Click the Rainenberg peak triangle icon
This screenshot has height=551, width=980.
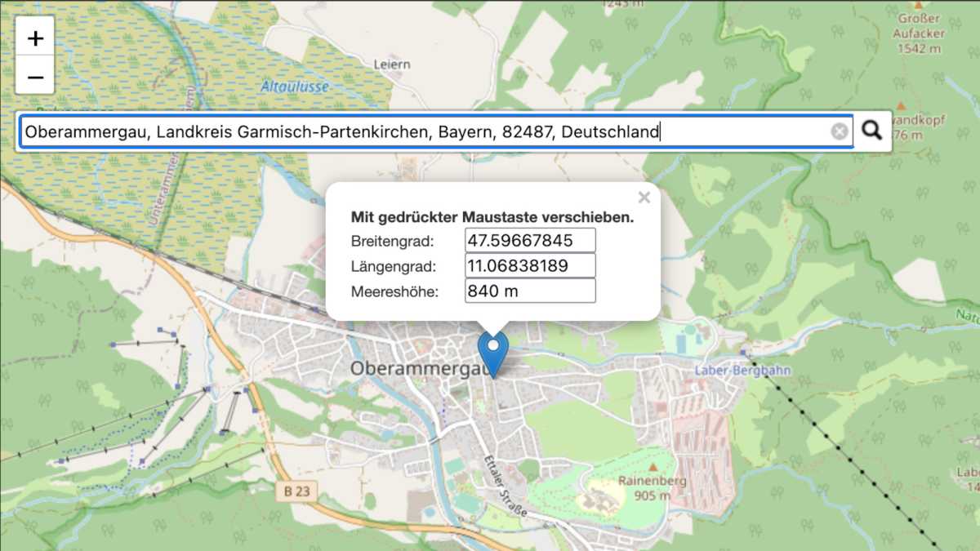click(653, 467)
